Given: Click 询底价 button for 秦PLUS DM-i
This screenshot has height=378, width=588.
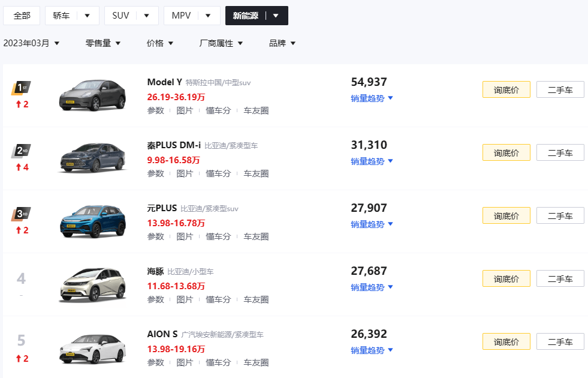Looking at the screenshot, I should click(x=506, y=153).
